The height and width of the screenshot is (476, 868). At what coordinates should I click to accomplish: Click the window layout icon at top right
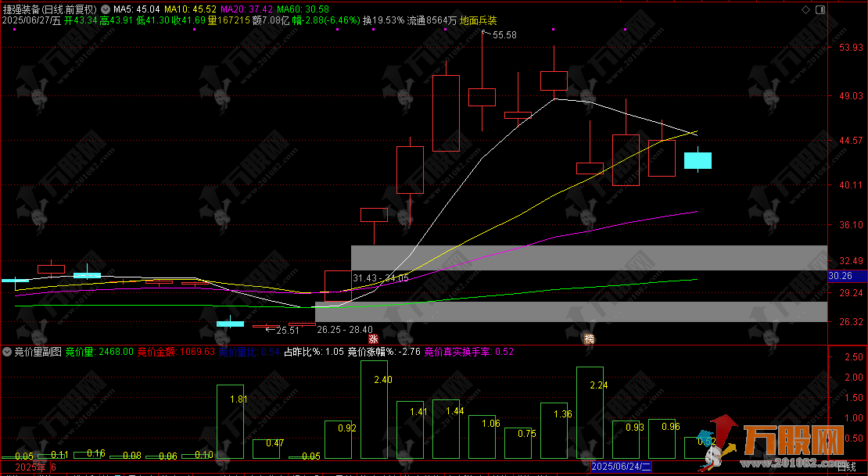pyautogui.click(x=820, y=9)
